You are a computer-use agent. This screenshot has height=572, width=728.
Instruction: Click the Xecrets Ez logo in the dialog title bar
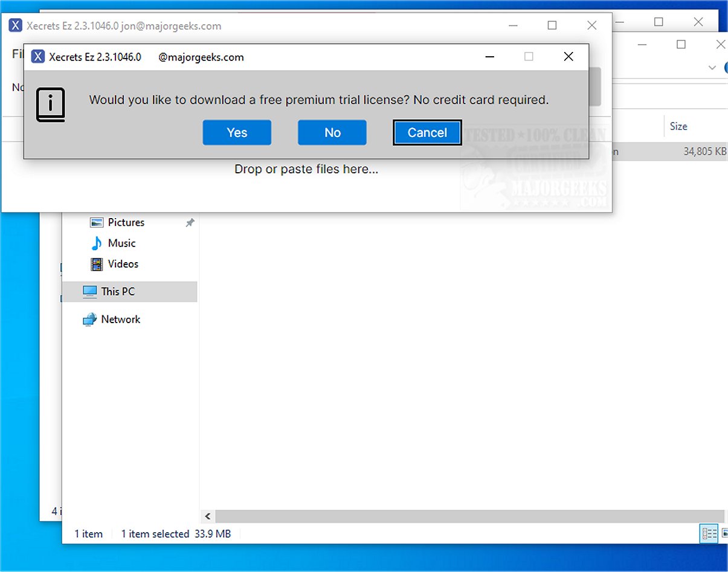pyautogui.click(x=37, y=57)
